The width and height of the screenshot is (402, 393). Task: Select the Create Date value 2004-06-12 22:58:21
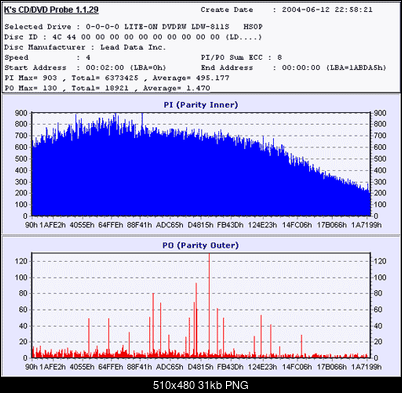pyautogui.click(x=327, y=10)
